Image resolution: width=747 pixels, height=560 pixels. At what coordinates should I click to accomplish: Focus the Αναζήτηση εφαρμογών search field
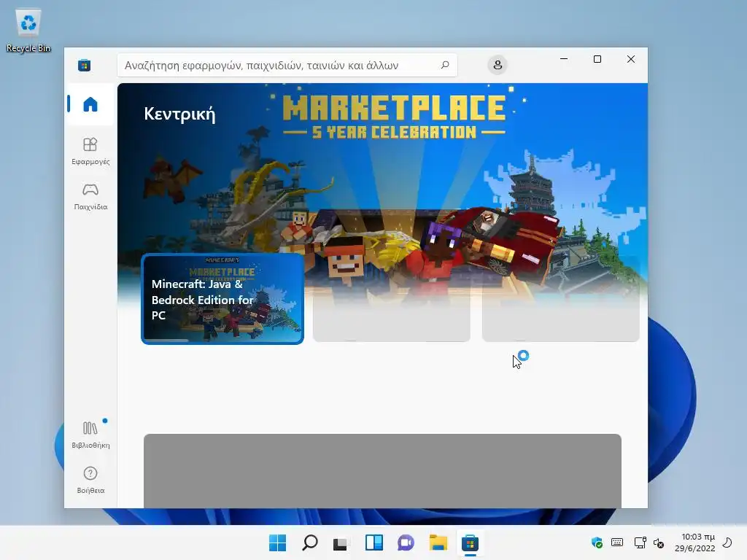(x=287, y=65)
